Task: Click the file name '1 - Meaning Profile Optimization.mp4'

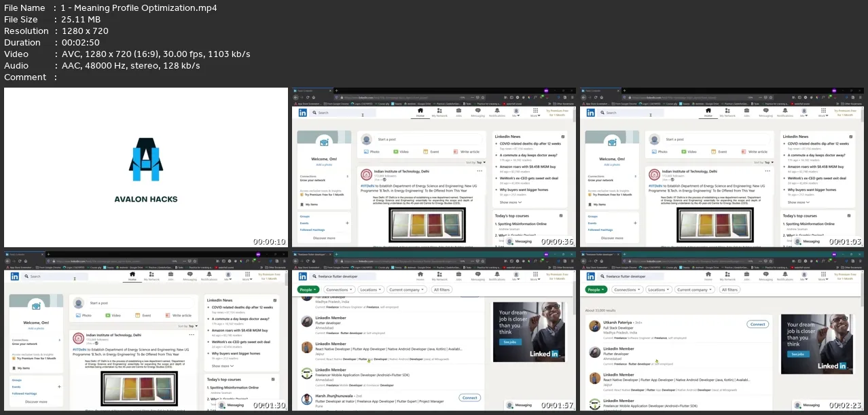Action: click(x=139, y=8)
